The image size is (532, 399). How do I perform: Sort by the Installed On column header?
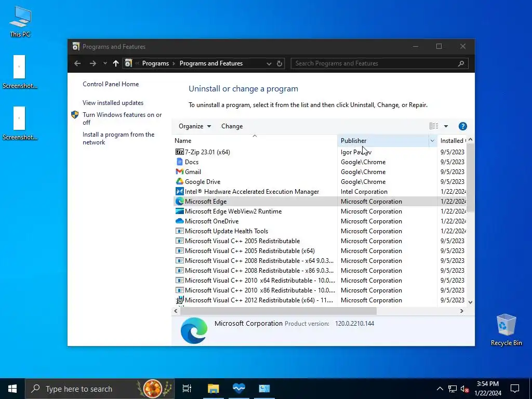tap(452, 140)
